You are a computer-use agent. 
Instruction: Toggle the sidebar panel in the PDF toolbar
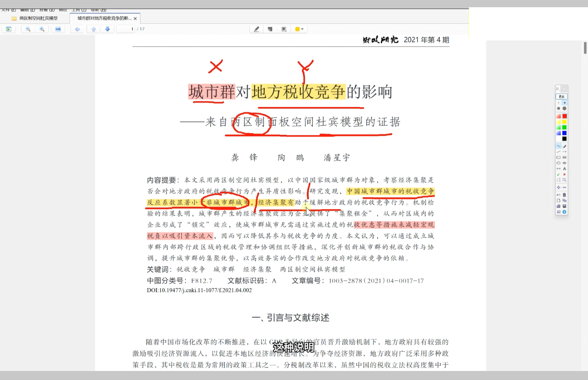[x=9, y=29]
